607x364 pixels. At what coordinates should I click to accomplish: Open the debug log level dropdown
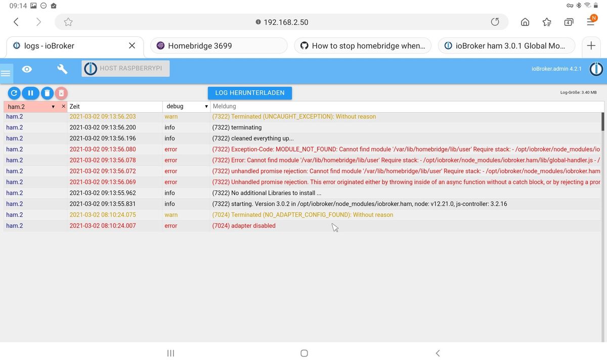(x=186, y=107)
